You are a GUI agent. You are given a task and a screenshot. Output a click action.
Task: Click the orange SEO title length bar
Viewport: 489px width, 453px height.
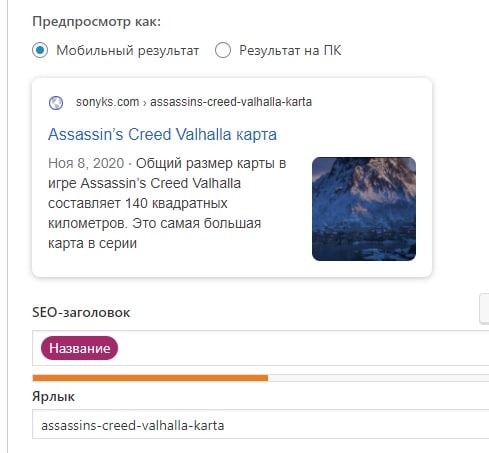[150, 378]
